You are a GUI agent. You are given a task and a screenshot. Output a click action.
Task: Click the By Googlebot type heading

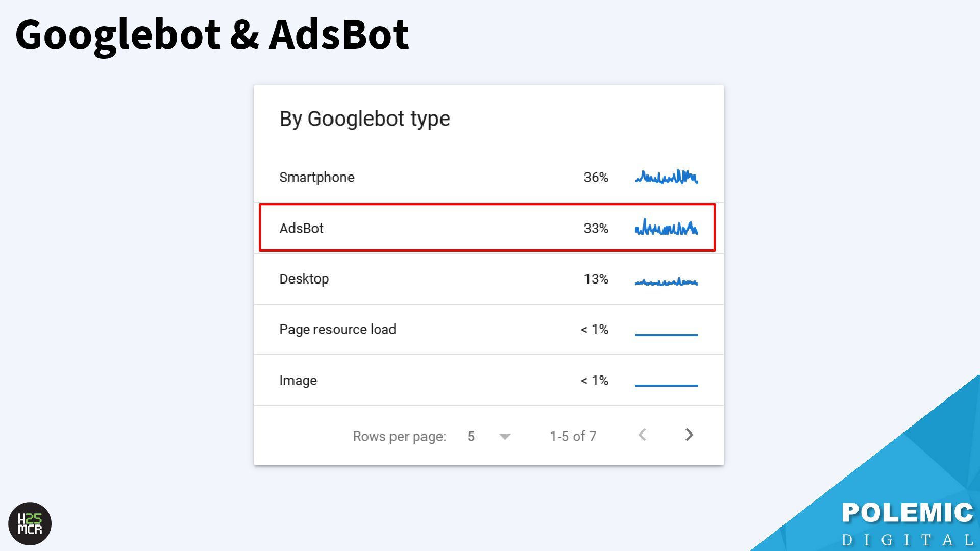(x=364, y=119)
